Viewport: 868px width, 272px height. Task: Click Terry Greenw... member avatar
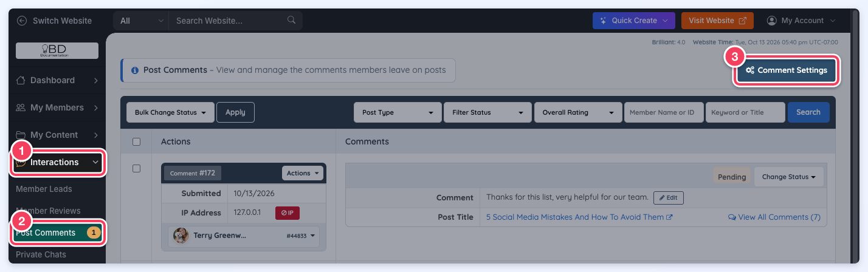pyautogui.click(x=181, y=236)
